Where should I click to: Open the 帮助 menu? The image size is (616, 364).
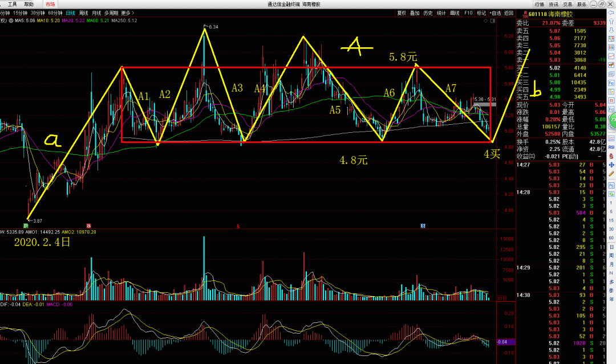click(29, 5)
